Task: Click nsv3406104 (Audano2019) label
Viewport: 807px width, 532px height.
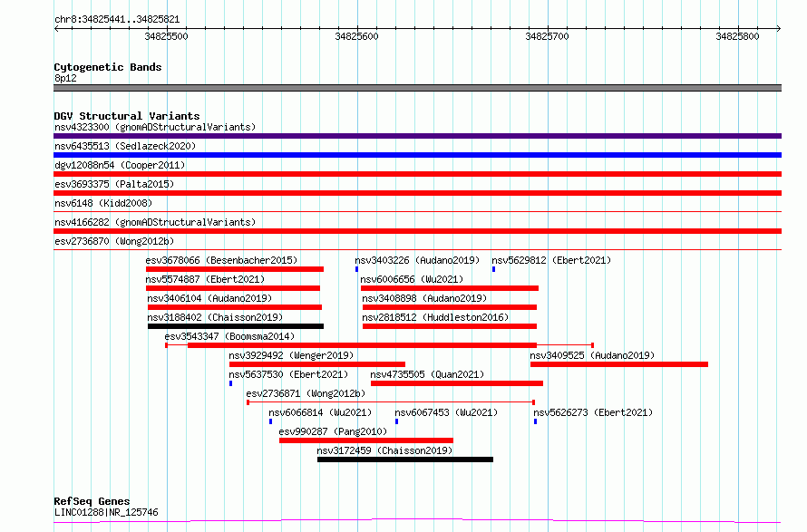Action: coord(209,298)
